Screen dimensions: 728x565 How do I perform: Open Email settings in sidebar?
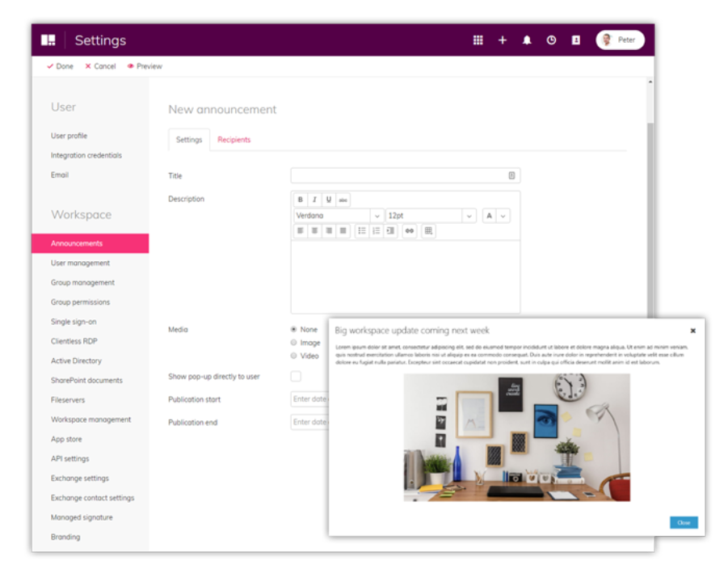[x=60, y=175]
